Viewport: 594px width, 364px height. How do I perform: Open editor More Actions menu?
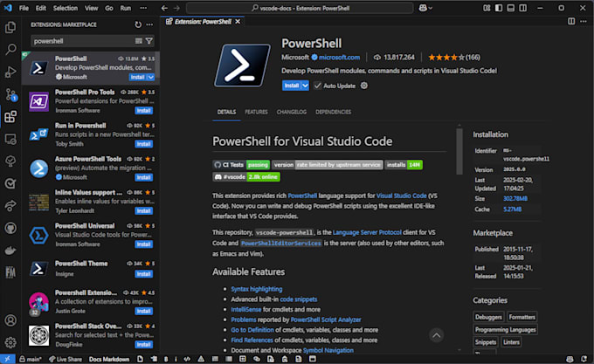(584, 22)
